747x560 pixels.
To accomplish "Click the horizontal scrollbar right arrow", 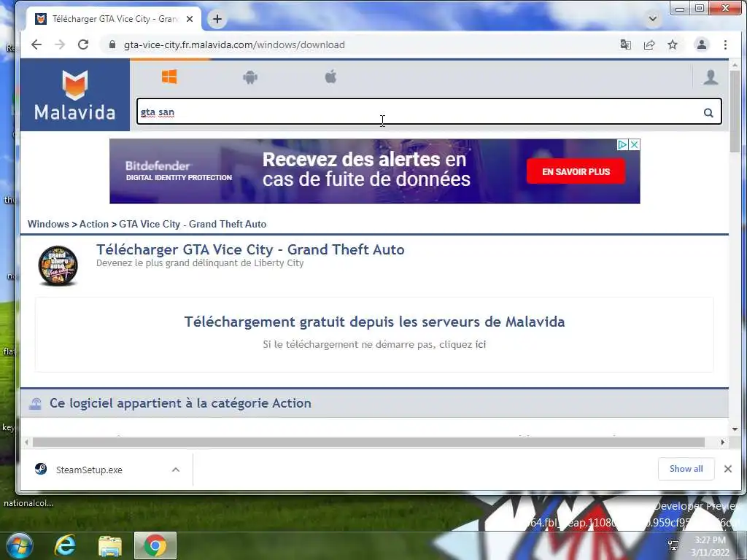I will (x=723, y=443).
